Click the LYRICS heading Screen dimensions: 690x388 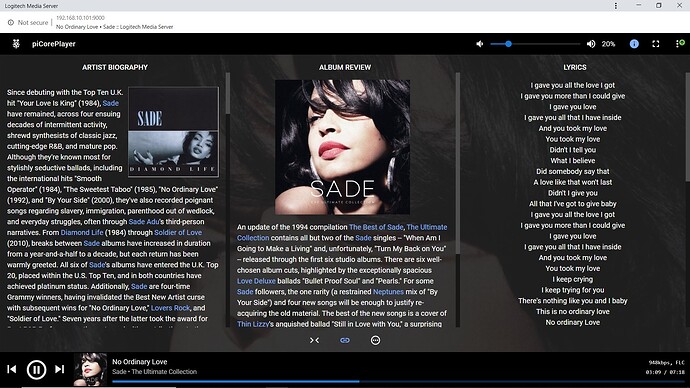click(x=575, y=67)
